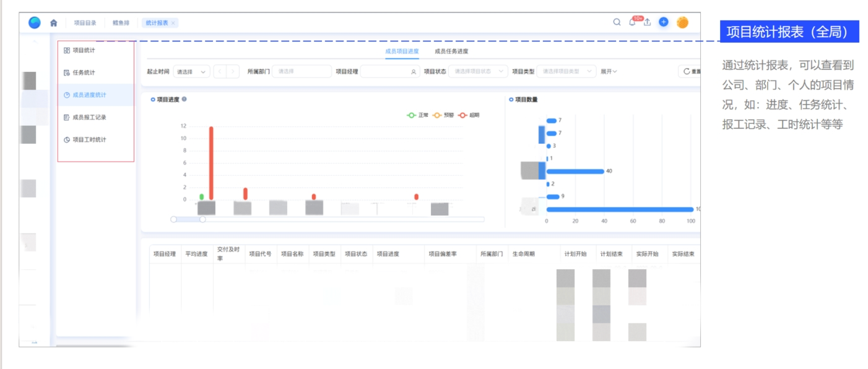868x369 pixels.
Task: Click the chart zoom slider right handle
Action: click(202, 219)
